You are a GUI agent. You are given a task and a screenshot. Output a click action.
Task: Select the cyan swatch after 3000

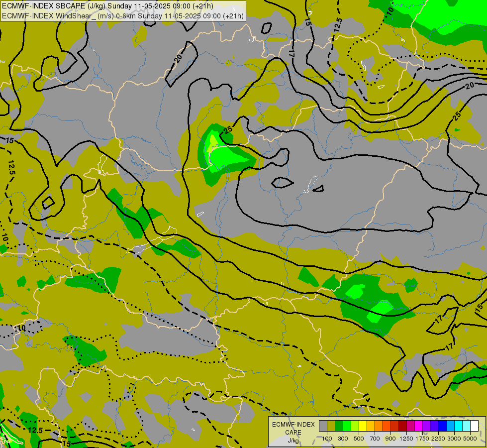pyautogui.click(x=459, y=426)
